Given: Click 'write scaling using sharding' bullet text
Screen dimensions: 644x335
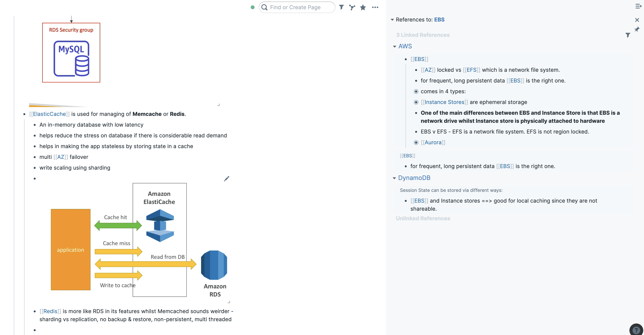Looking at the screenshot, I should click(x=75, y=168).
